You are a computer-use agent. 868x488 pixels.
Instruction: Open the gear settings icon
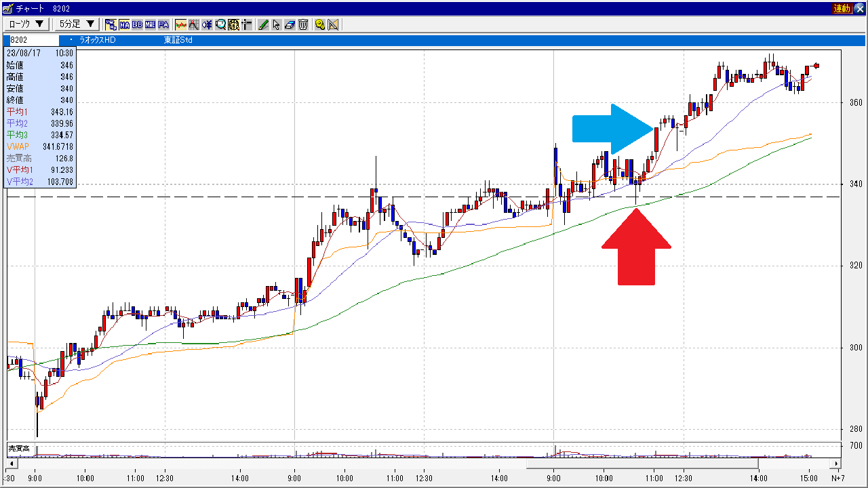[319, 24]
